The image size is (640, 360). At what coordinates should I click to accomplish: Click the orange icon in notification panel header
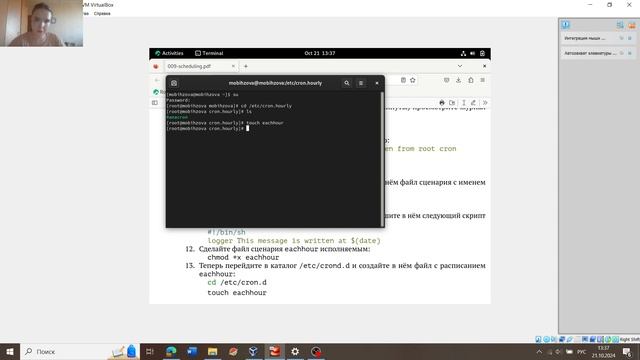click(632, 25)
